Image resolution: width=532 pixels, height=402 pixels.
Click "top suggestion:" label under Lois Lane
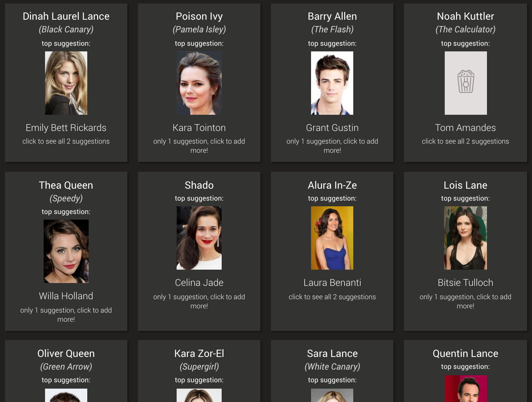coord(465,199)
